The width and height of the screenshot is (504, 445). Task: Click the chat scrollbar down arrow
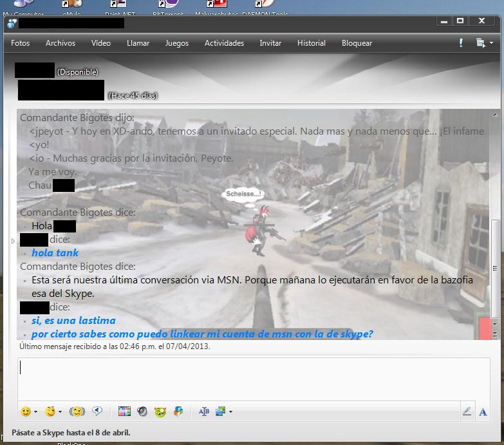(x=495, y=324)
